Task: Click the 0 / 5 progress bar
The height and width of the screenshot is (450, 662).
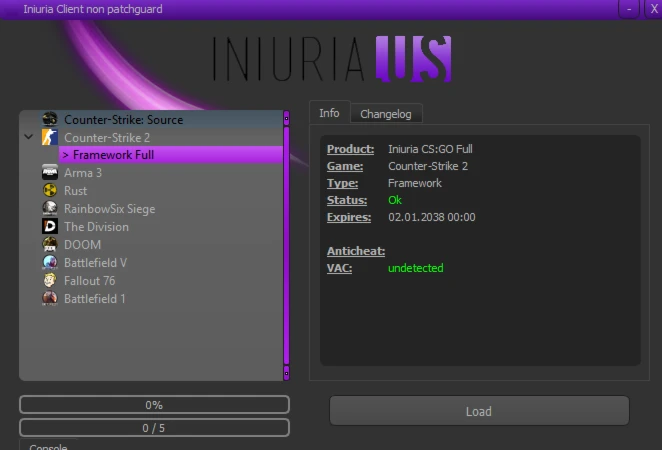Action: [x=154, y=428]
